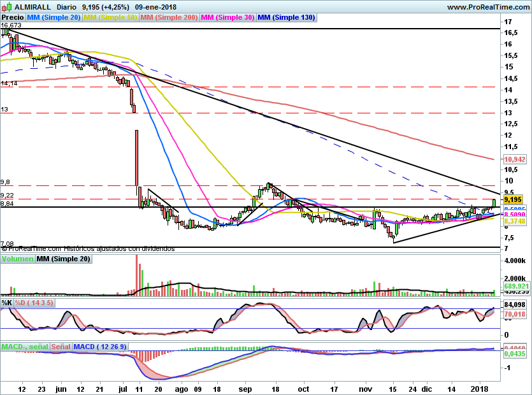Image resolution: width=532 pixels, height=395 pixels.
Task: Select the Precio indicator label
Action: coord(13,18)
